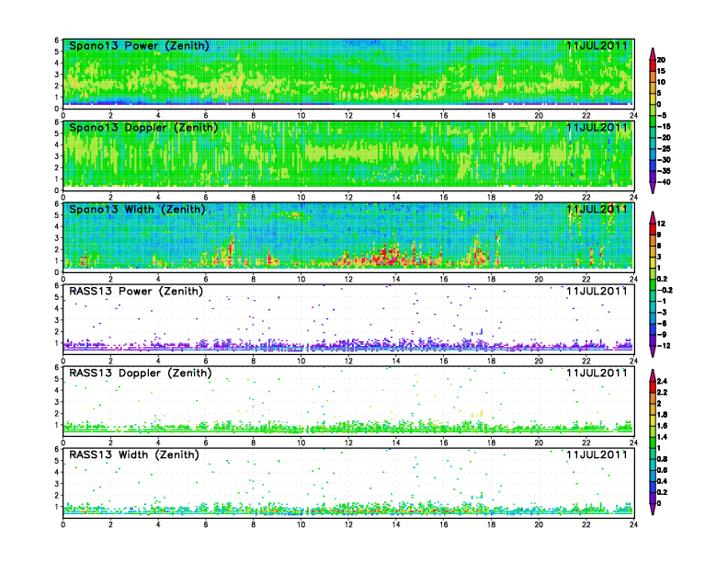Click the pink top arrow of the middle colorbar

pos(653,217)
